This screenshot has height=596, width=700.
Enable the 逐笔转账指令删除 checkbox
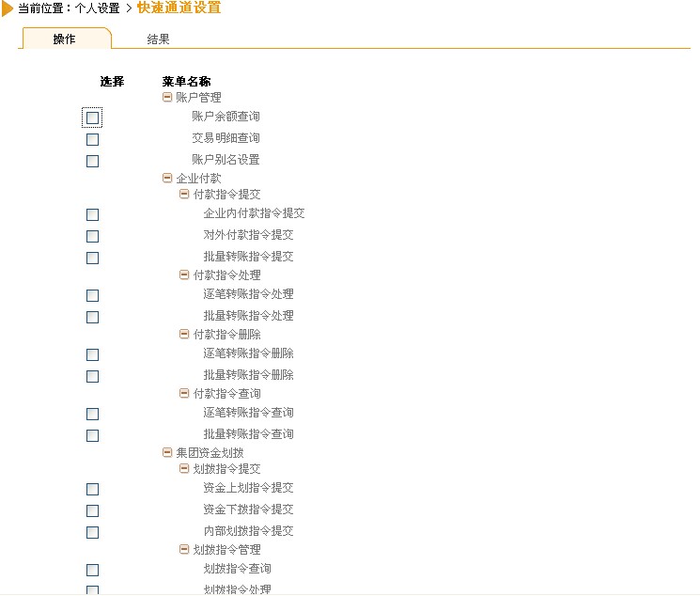pyautogui.click(x=92, y=354)
